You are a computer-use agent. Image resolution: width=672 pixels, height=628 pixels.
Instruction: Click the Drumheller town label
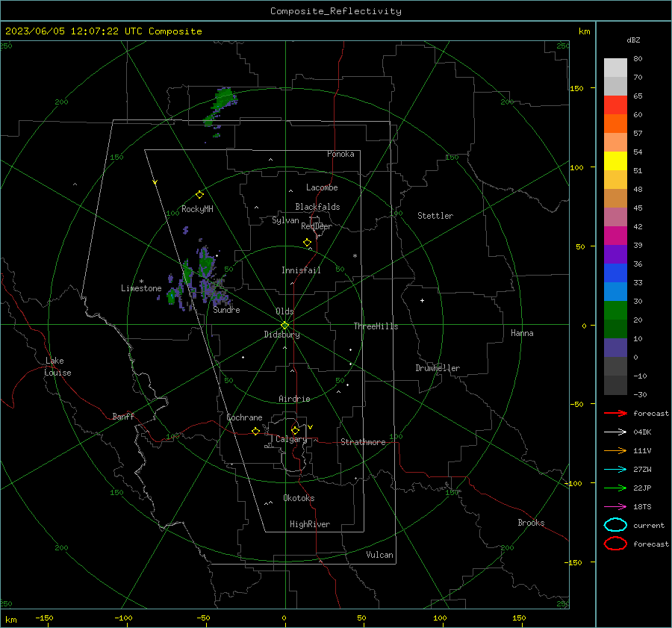pyautogui.click(x=438, y=368)
